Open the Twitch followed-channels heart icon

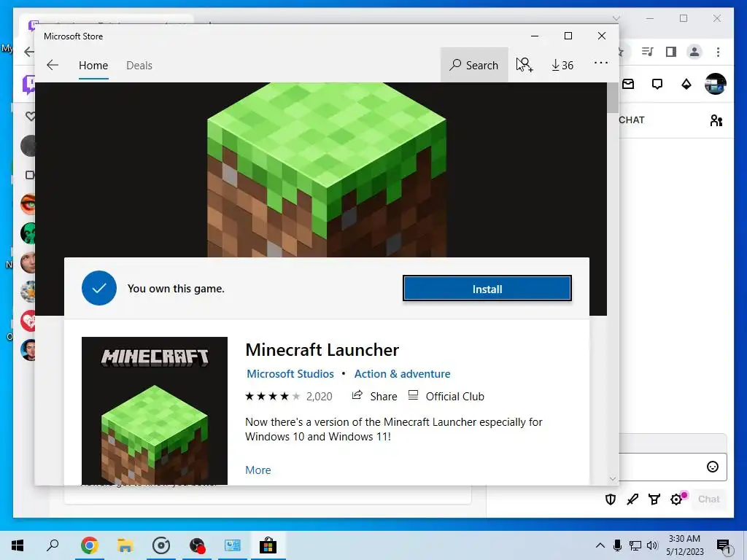click(x=30, y=116)
